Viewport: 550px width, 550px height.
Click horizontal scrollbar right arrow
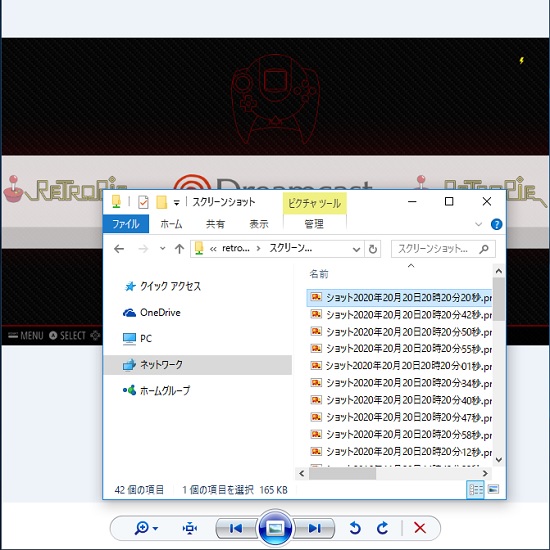point(485,474)
